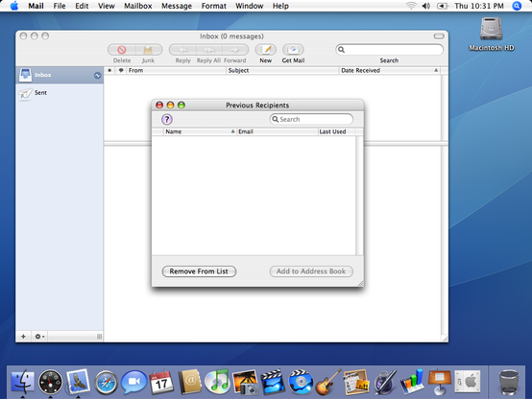Launch iChat from the Dock

[134, 382]
